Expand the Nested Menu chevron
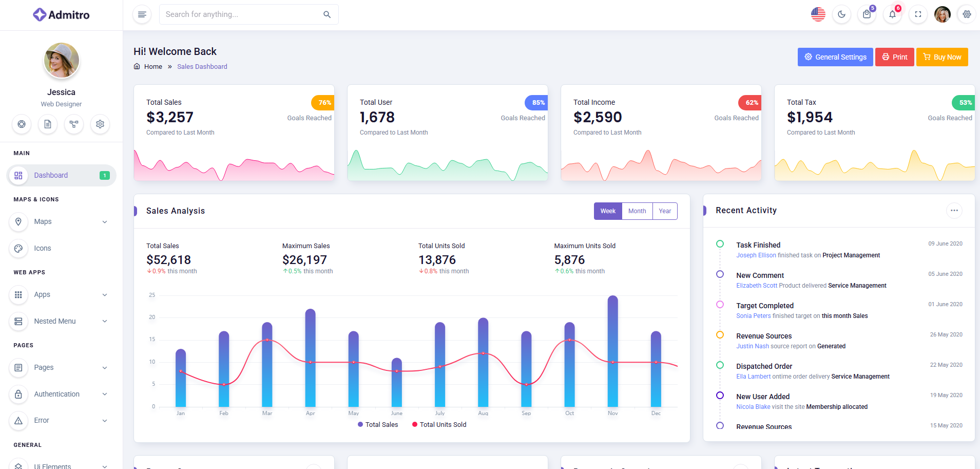This screenshot has height=469, width=980. click(x=105, y=322)
